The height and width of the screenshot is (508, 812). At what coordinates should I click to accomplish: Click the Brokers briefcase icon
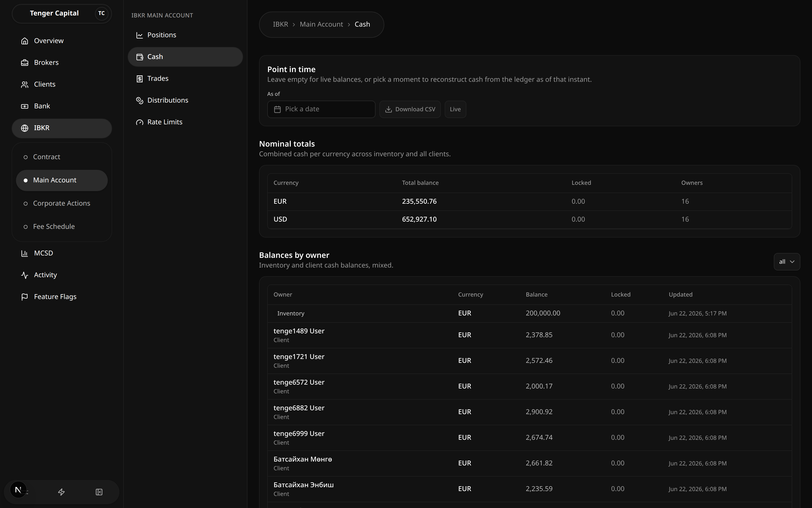[24, 63]
